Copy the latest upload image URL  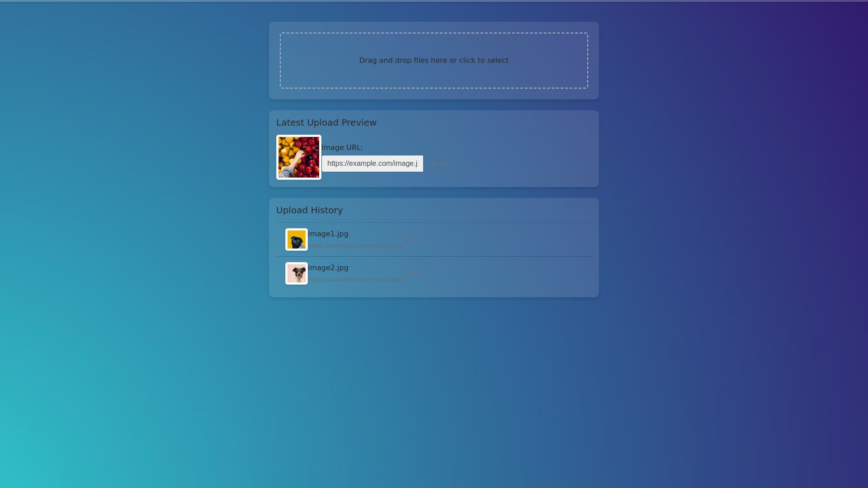439,164
